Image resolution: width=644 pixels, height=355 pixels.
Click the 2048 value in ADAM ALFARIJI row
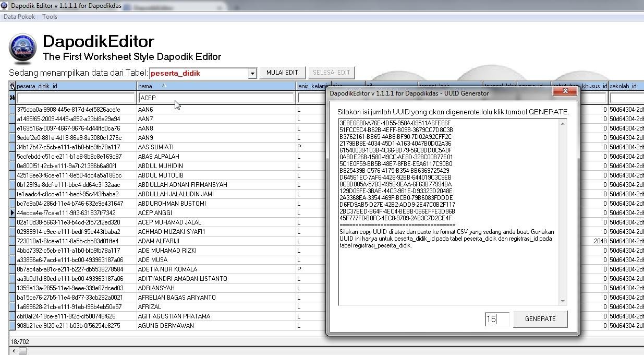(600, 241)
